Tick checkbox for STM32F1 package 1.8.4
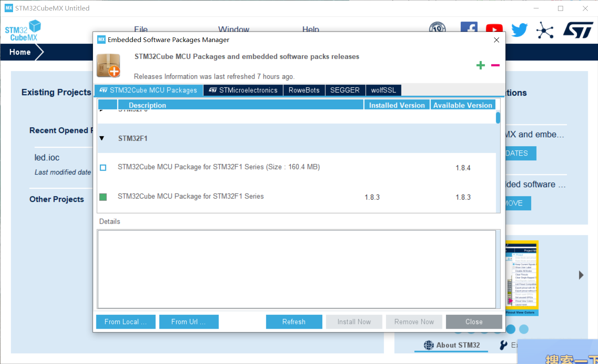The width and height of the screenshot is (598, 364). point(103,168)
